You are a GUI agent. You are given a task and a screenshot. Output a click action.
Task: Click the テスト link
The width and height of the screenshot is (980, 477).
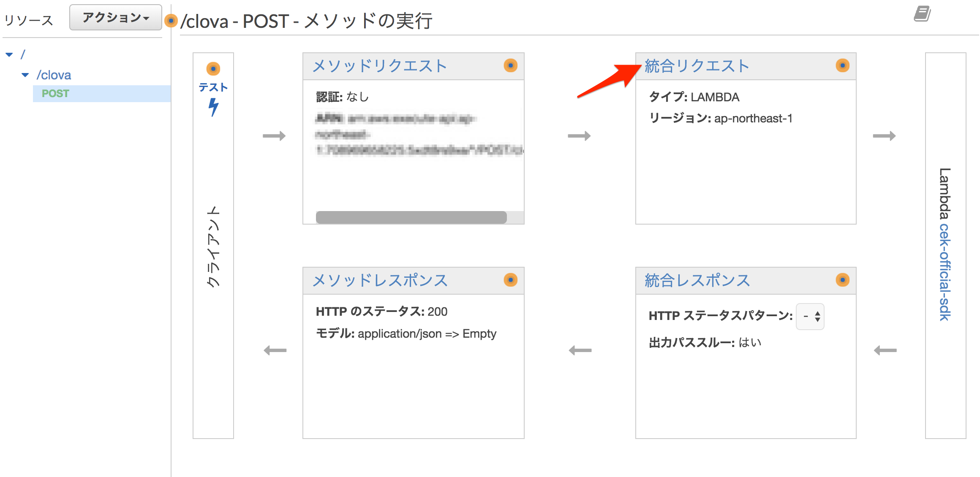(x=213, y=87)
